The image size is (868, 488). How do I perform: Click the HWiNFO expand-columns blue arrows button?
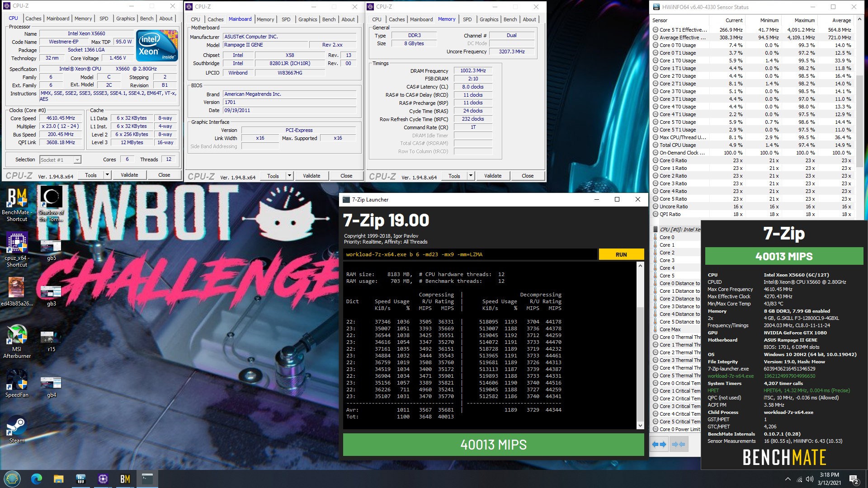[659, 445]
